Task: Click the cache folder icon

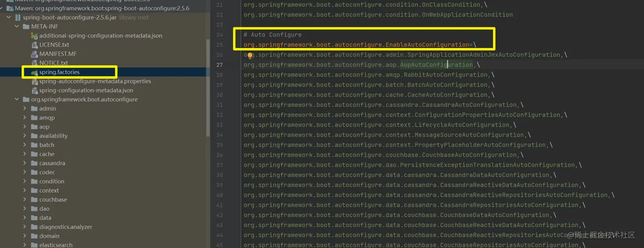Action: click(x=34, y=154)
